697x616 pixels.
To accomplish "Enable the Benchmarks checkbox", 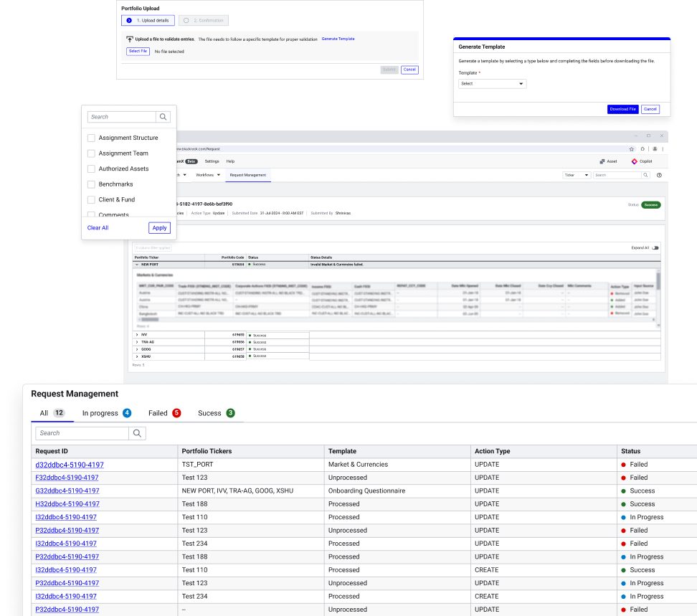I will [x=91, y=184].
